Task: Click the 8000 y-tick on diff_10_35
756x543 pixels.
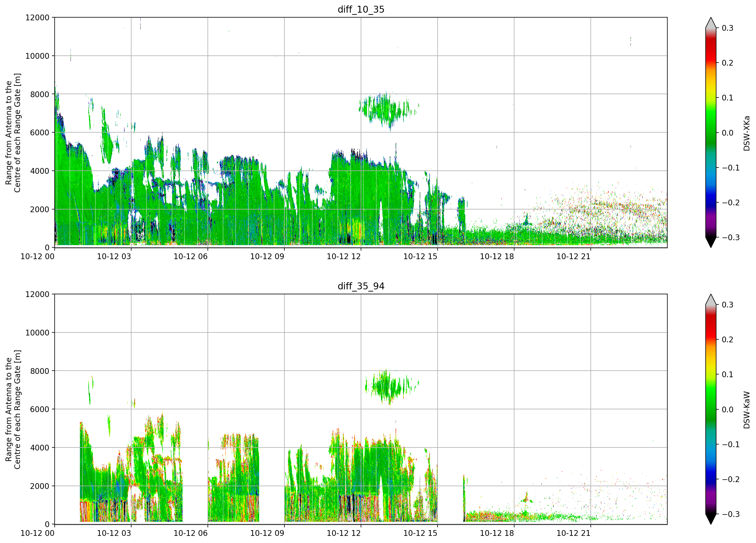Action: coord(40,94)
